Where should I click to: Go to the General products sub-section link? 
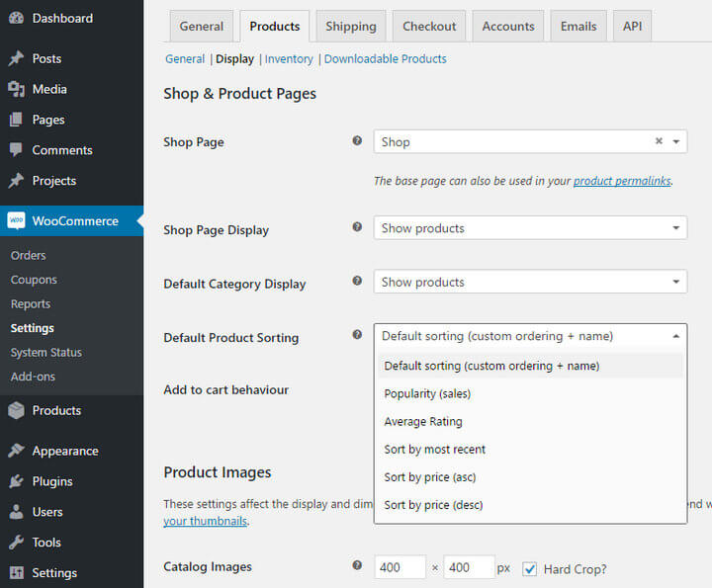pyautogui.click(x=185, y=59)
